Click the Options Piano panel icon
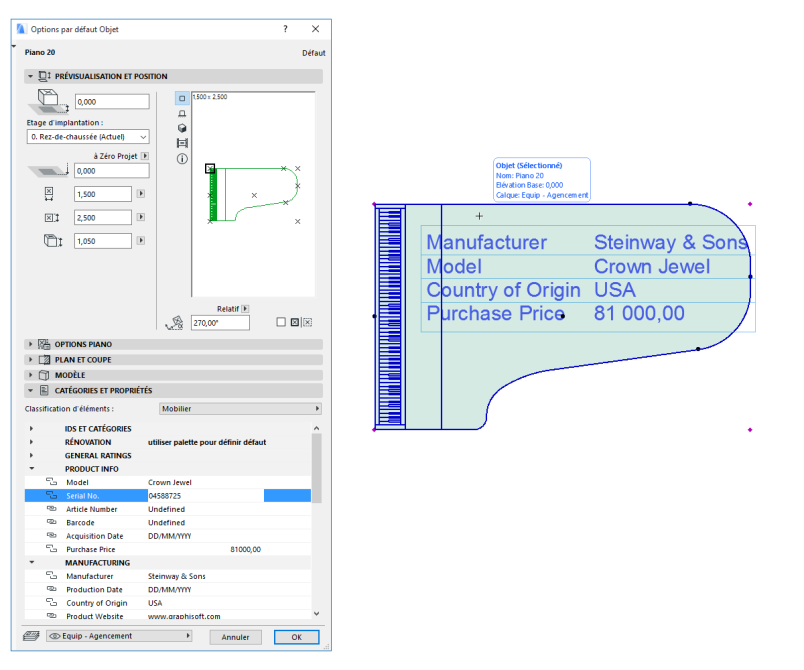Image resolution: width=804 pixels, height=670 pixels. [45, 344]
